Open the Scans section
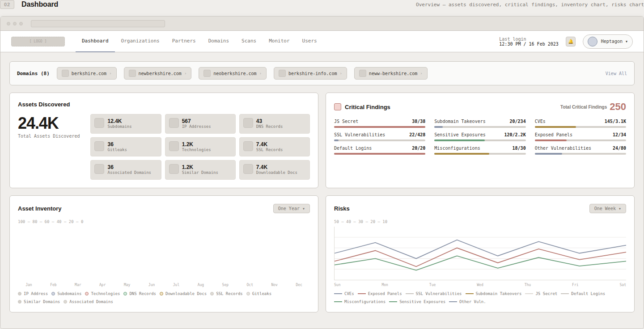This screenshot has width=644, height=329. coord(249,41)
